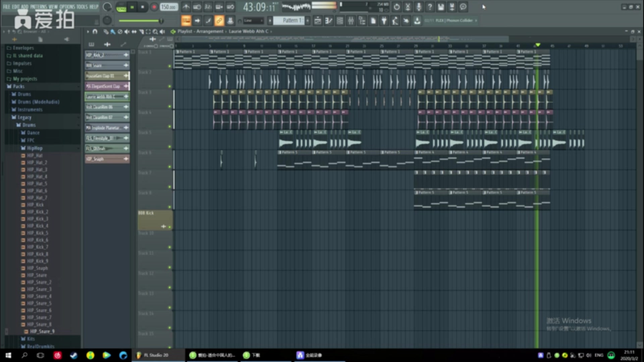
Task: Open the Piano roll icon
Action: 328,20
